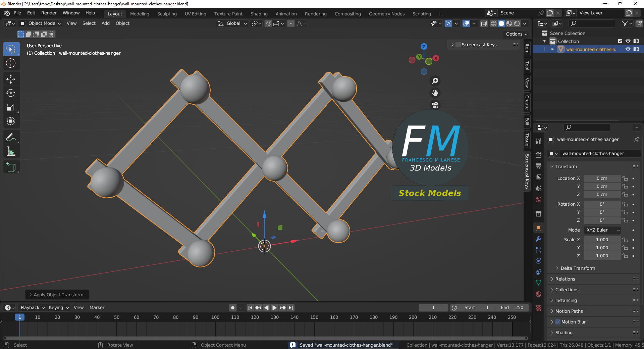Open the Render properties tab icon
Screen dimensions: 644x349
pyautogui.click(x=538, y=155)
